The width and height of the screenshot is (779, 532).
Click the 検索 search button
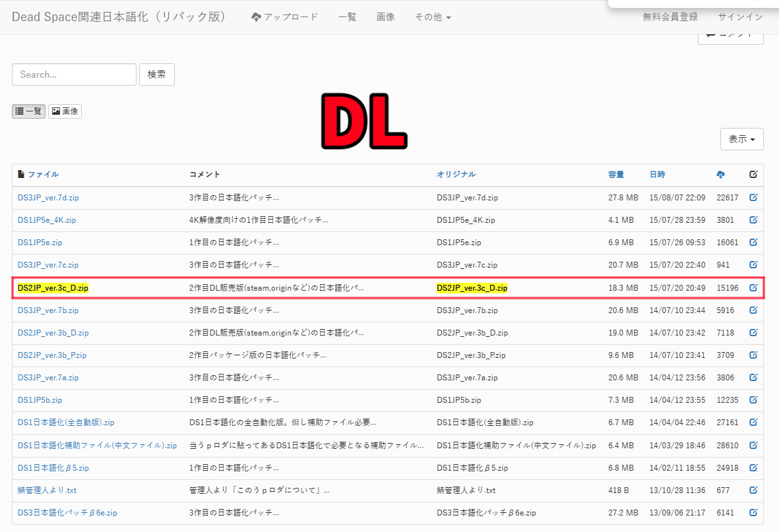point(156,74)
